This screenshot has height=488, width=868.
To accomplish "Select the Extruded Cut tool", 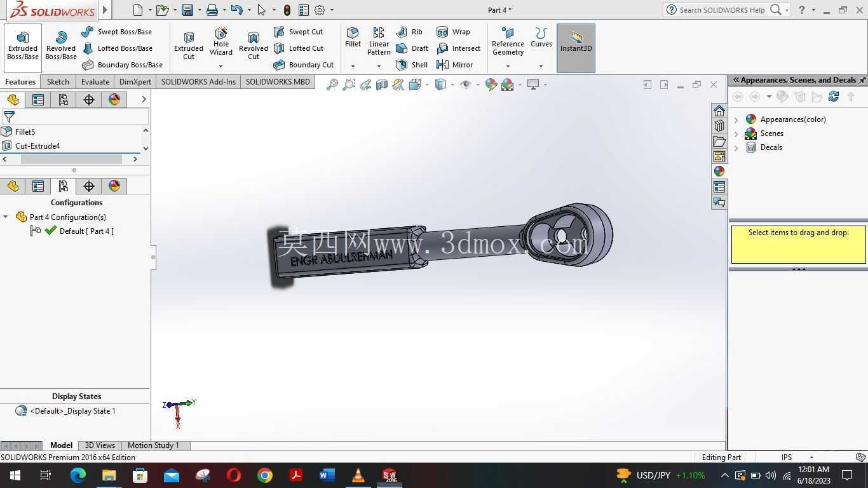I will 189,47.
